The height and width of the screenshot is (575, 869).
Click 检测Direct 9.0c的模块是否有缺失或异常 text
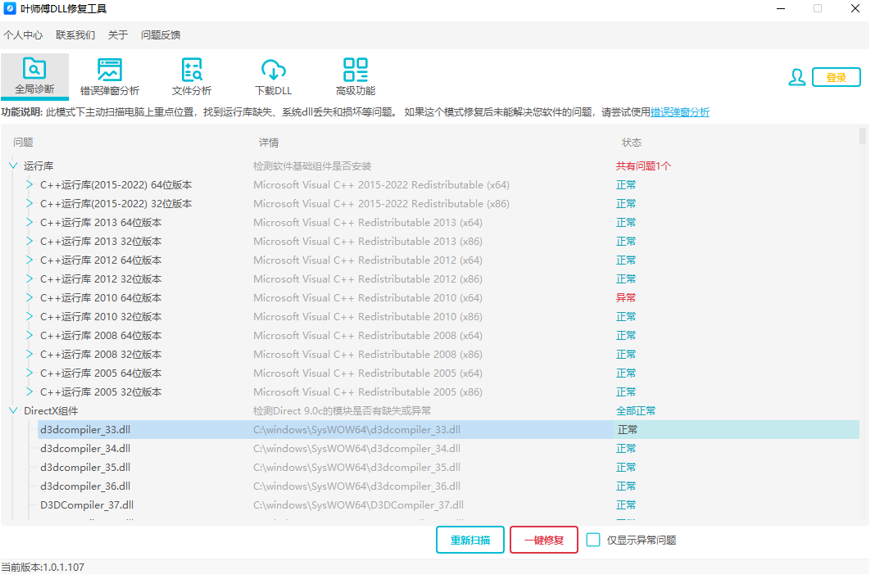tap(342, 410)
